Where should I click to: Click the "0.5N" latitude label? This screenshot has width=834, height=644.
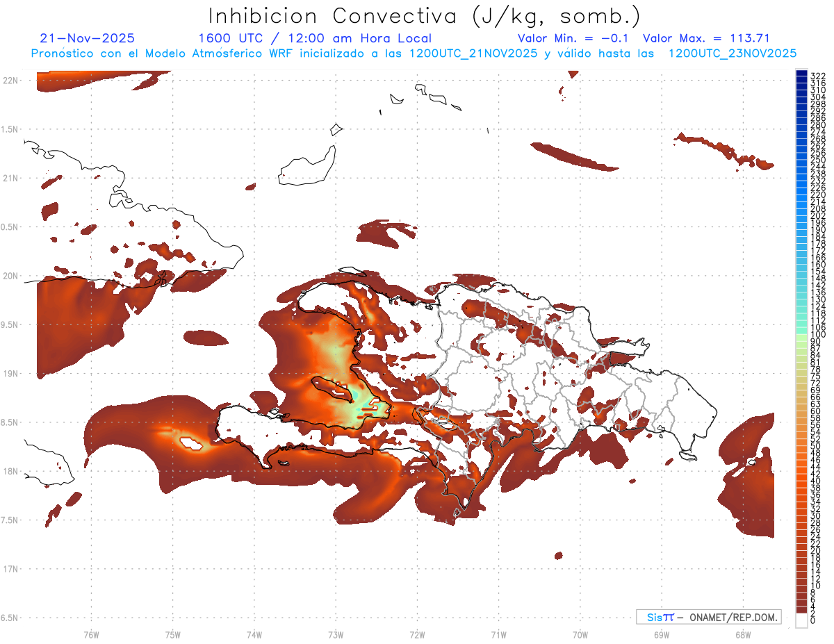coord(10,227)
